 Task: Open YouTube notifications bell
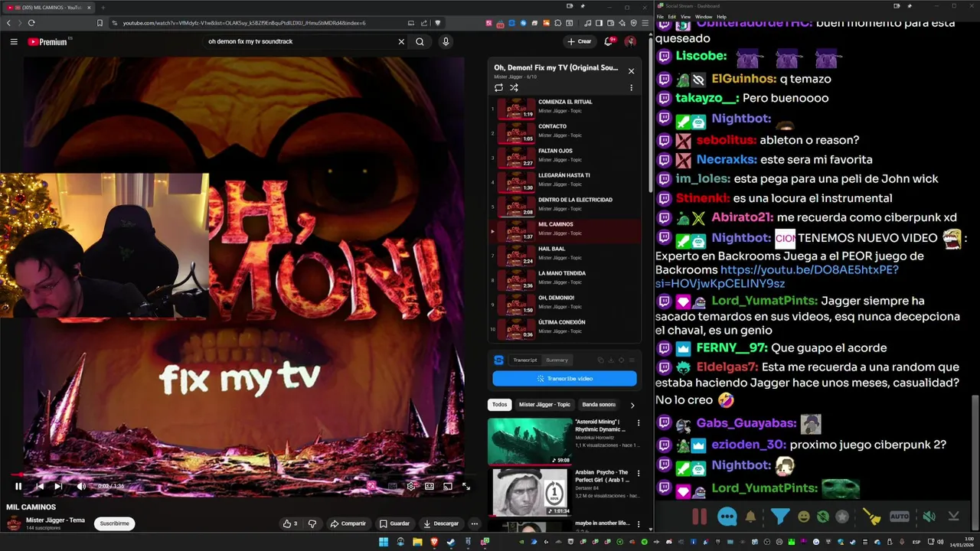[x=609, y=41]
